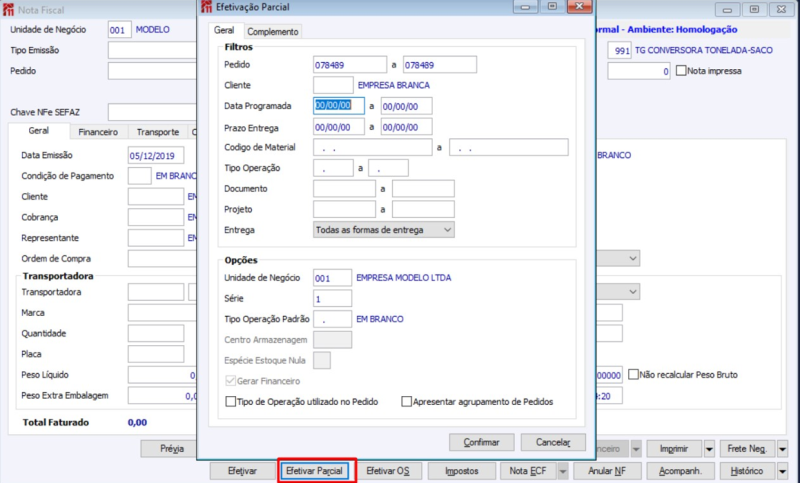Check Não recalcular Peso Bruto option
Screen dimensions: 800x483
pyautogui.click(x=633, y=375)
